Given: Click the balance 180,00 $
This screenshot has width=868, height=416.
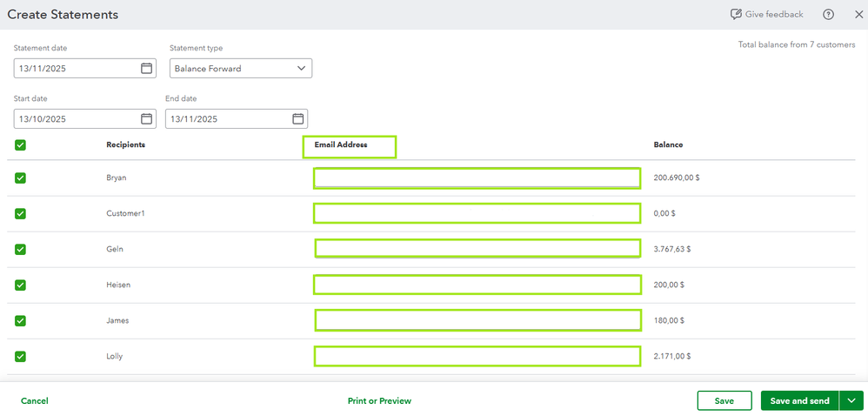Looking at the screenshot, I should point(669,320).
